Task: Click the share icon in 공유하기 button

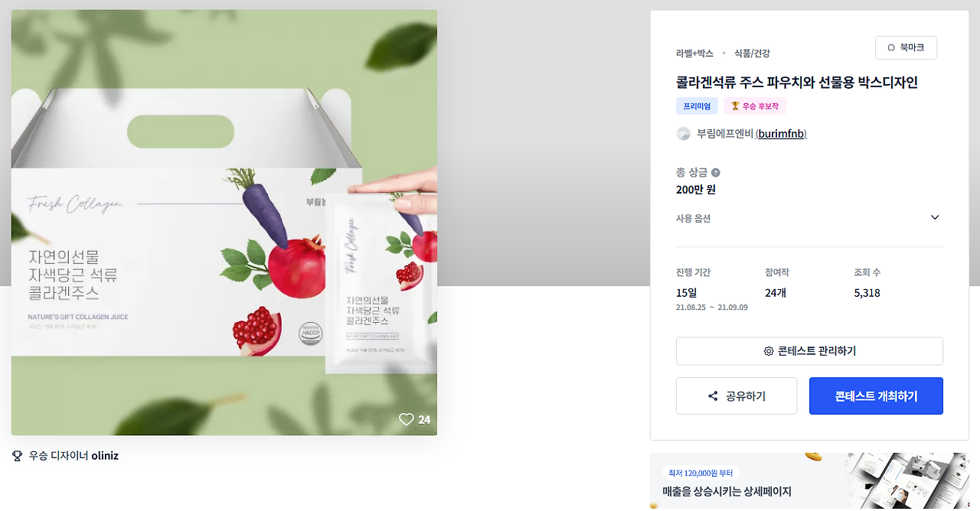Action: (x=714, y=396)
